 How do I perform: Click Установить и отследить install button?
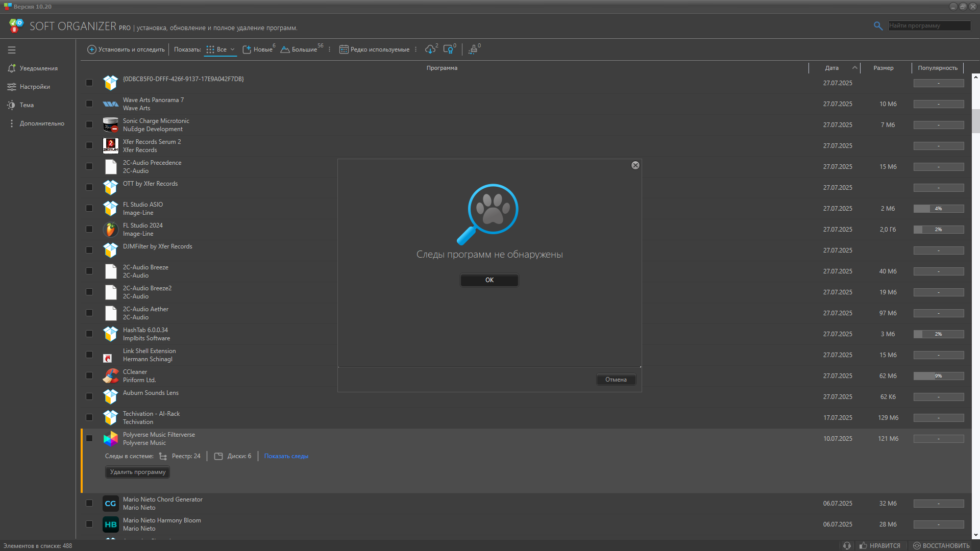[x=126, y=49]
